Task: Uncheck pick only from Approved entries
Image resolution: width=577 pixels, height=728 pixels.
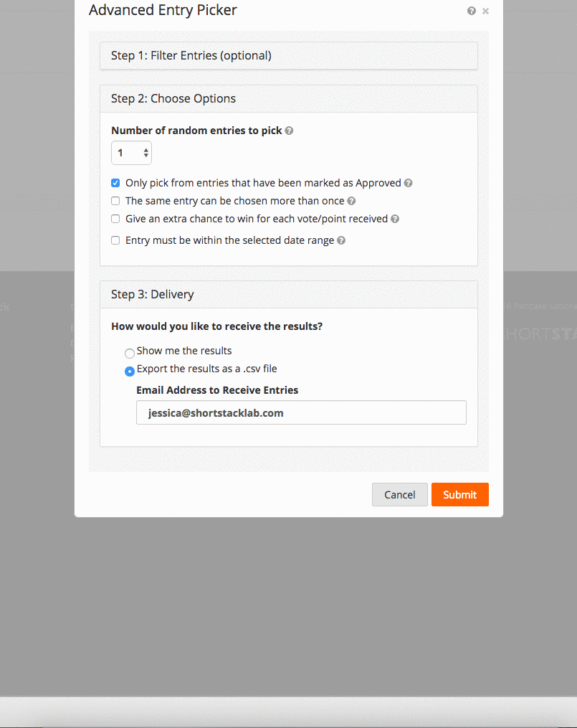Action: point(115,183)
